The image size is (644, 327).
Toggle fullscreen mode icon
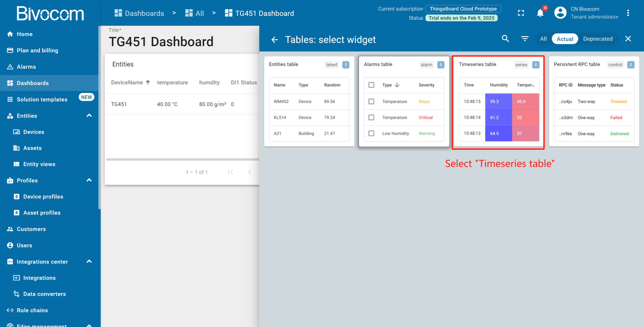click(521, 13)
